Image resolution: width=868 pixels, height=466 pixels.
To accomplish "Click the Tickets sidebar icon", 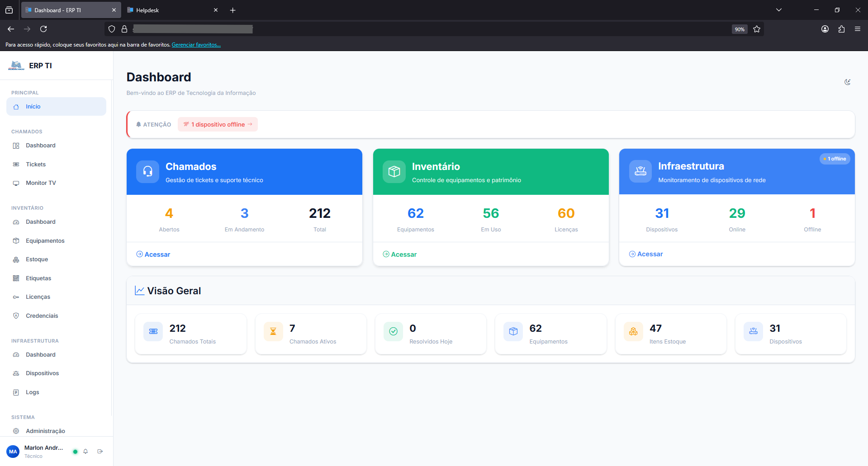I will tap(16, 165).
